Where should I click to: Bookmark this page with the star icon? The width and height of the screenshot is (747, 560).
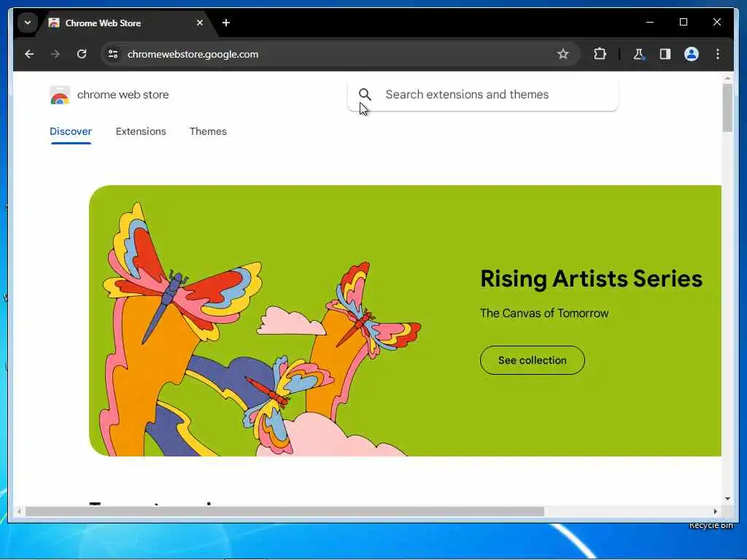[562, 54]
